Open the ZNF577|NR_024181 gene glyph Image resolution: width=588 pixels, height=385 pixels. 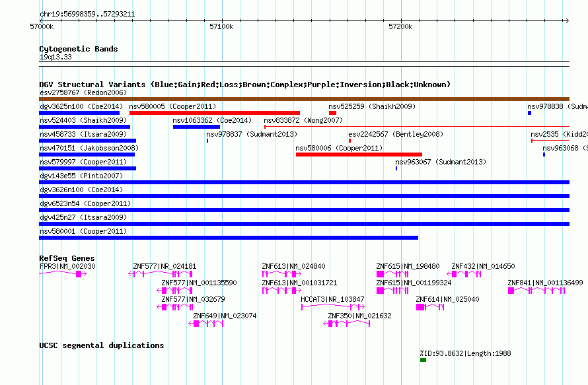(x=161, y=274)
